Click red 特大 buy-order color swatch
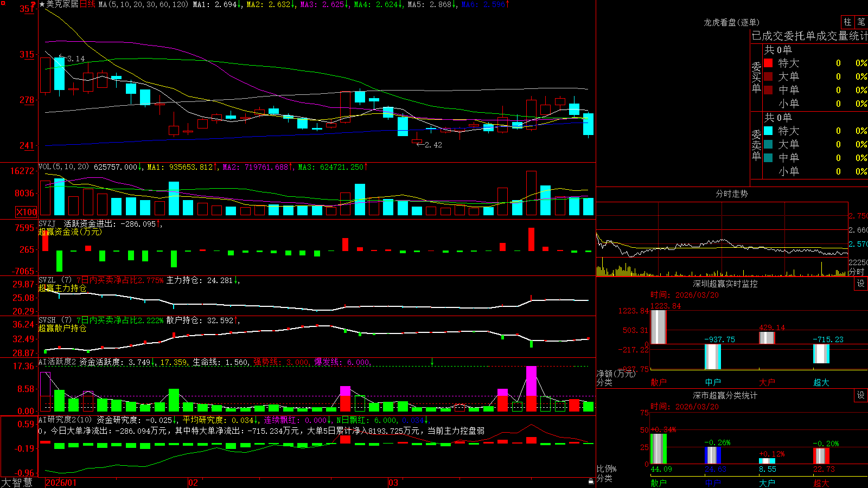868x488 pixels. coord(768,63)
